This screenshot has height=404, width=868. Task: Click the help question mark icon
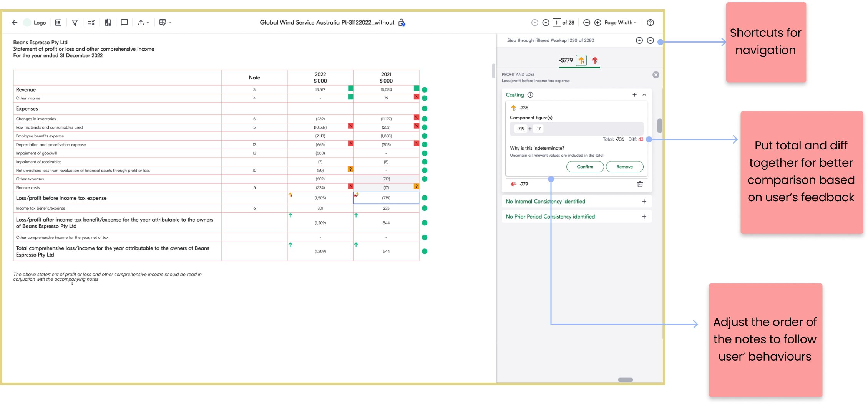click(x=650, y=23)
